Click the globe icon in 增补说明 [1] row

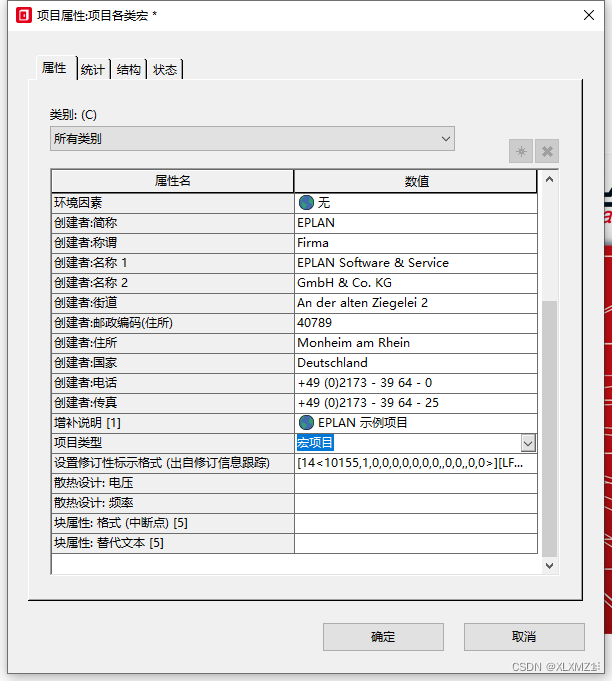click(306, 422)
